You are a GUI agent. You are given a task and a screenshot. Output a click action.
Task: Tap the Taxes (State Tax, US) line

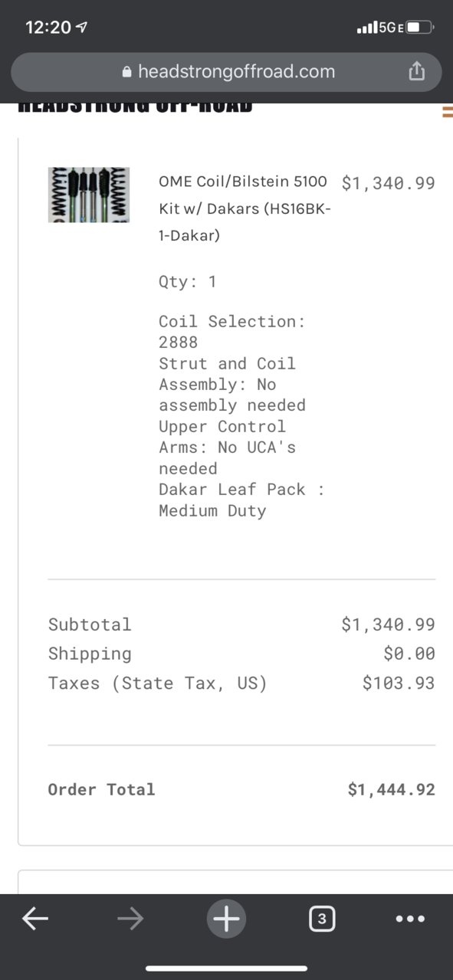pyautogui.click(x=241, y=683)
